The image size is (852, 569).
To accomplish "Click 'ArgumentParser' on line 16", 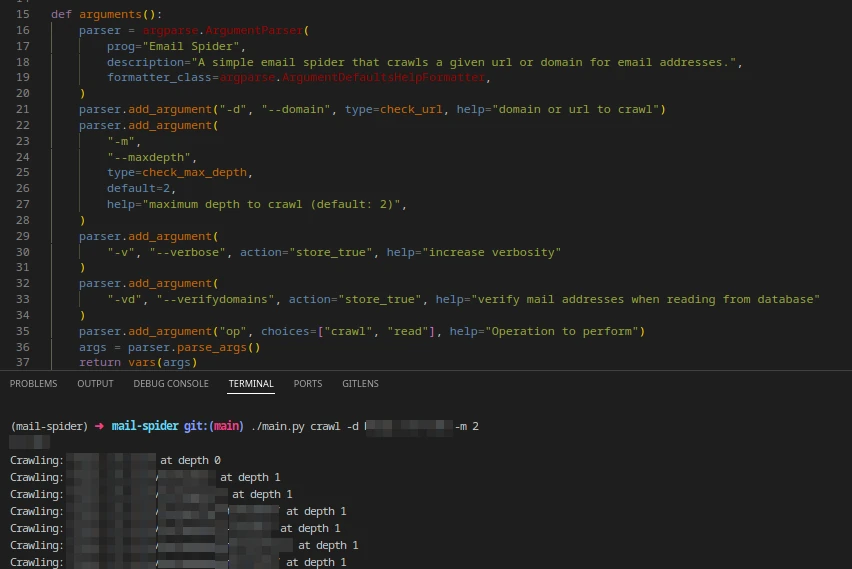I will [x=254, y=30].
